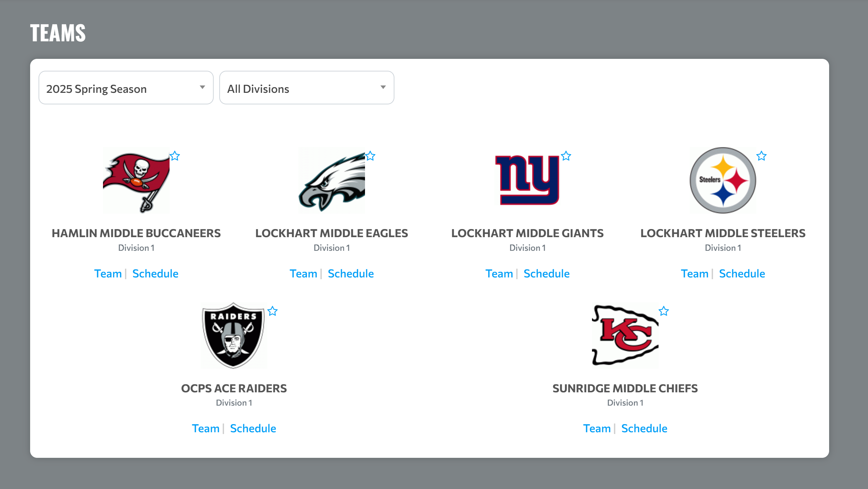Favorite Sunridge Middle Chiefs with star icon
868x489 pixels.
tap(664, 311)
